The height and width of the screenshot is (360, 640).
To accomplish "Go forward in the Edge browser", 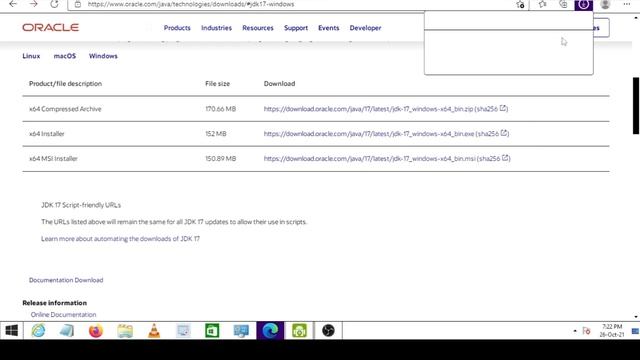I will coord(33,4).
